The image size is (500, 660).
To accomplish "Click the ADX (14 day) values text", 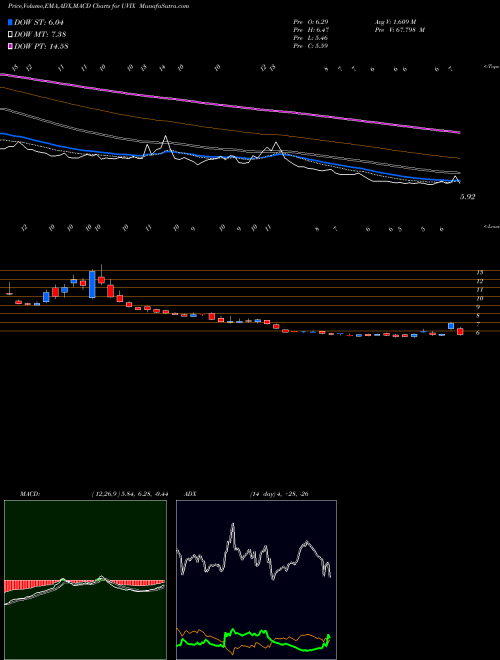I will coord(279,494).
